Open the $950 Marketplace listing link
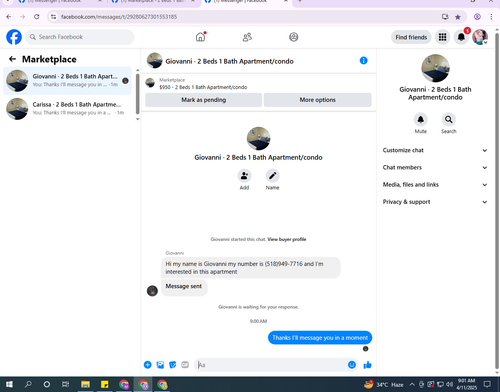 203,87
